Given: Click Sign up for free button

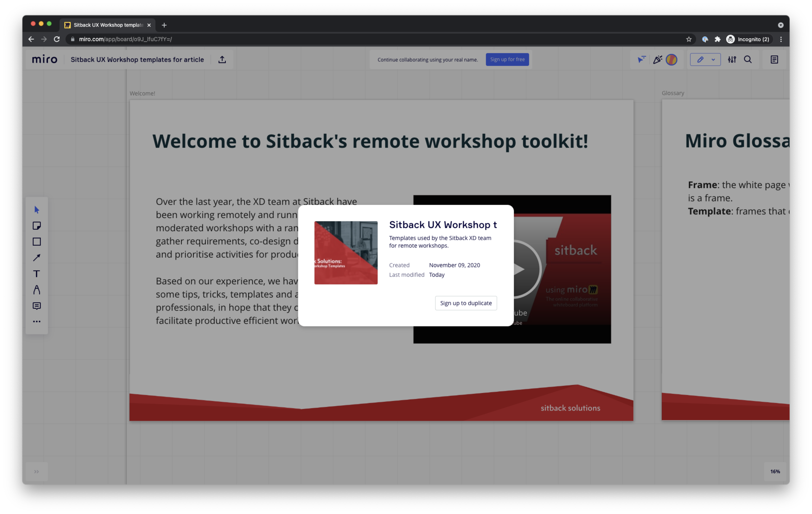Looking at the screenshot, I should (x=507, y=59).
